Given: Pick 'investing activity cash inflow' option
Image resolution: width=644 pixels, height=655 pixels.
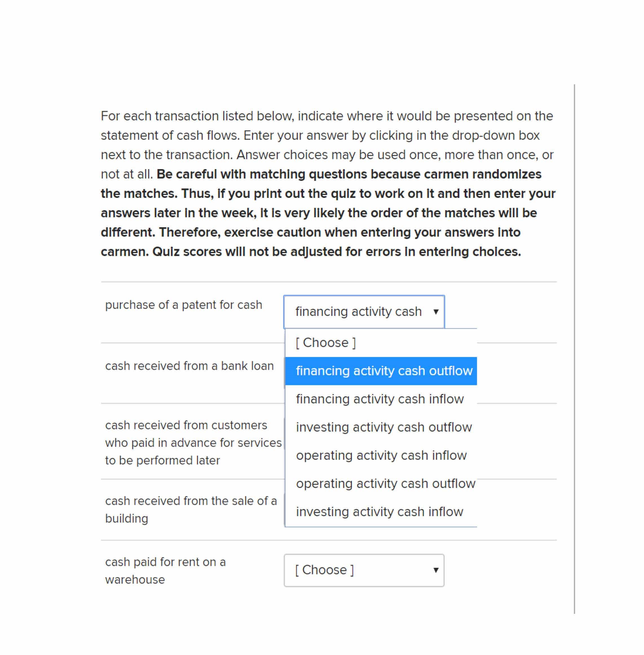Looking at the screenshot, I should [379, 512].
